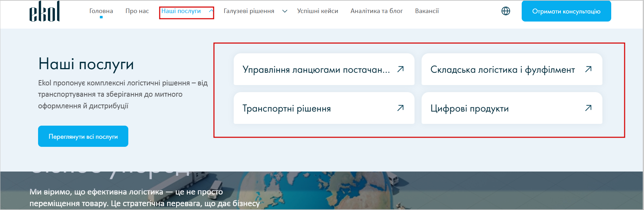Click arrow icon on Складська логістика card
This screenshot has width=644, height=210.
pos(588,69)
